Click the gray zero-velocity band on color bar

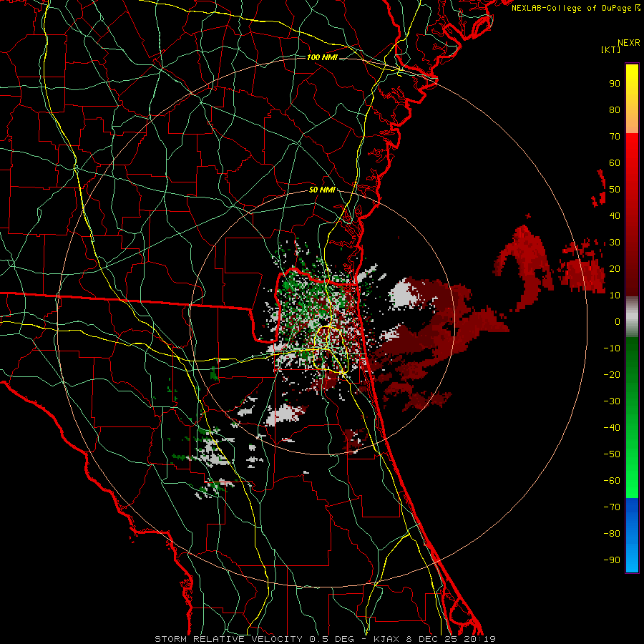click(632, 317)
